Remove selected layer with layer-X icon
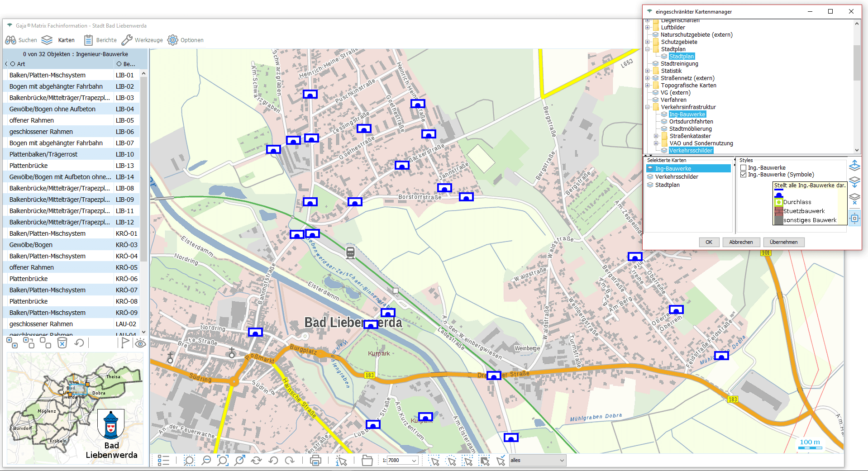Image resolution: width=868 pixels, height=471 pixels. (854, 199)
